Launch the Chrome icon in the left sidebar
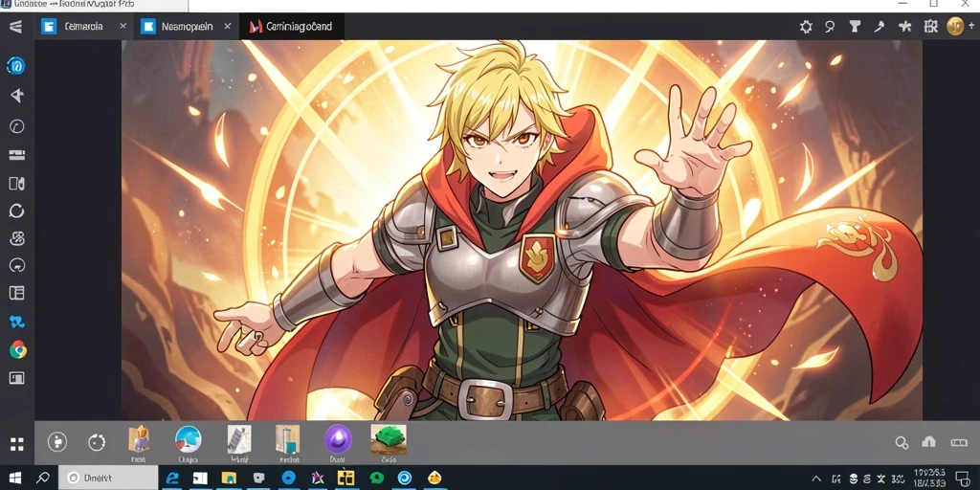This screenshot has width=980, height=490. coord(17,349)
